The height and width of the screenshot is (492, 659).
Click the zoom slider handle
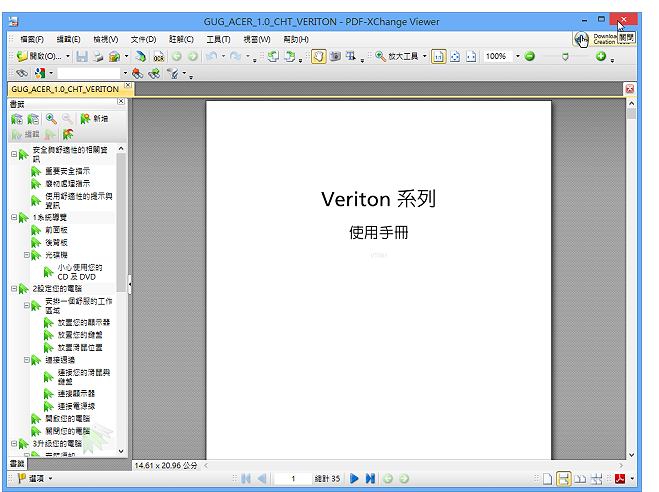coord(565,56)
